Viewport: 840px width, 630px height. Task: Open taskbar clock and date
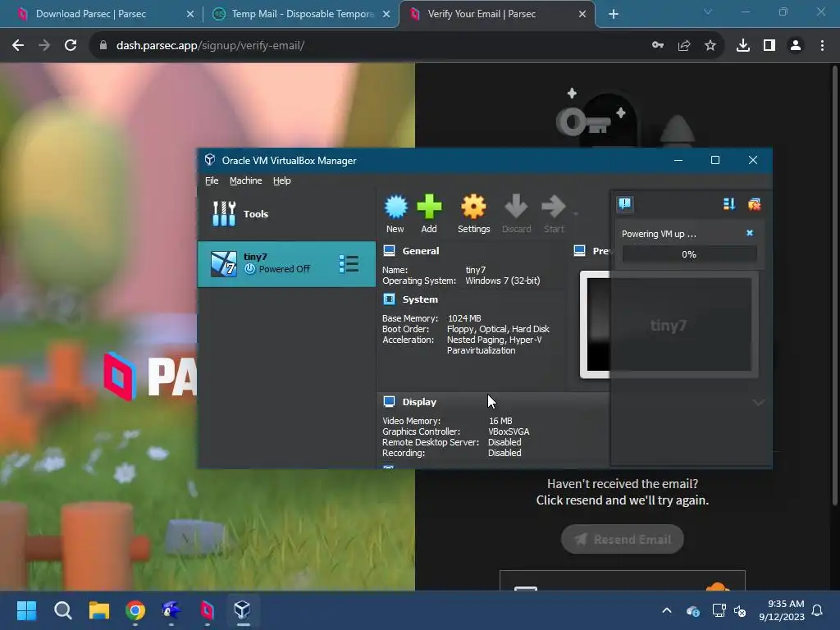click(x=782, y=610)
